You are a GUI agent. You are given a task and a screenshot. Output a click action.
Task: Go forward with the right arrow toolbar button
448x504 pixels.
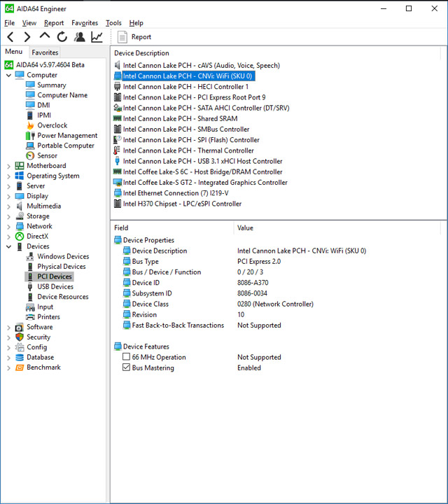coord(27,37)
